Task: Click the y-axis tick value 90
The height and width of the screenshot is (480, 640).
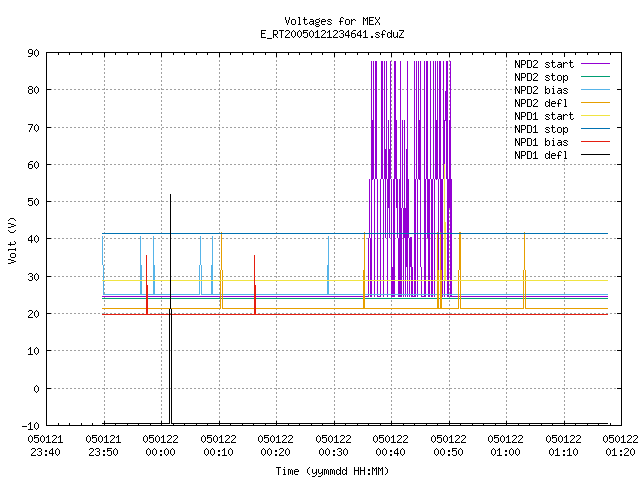Action: (x=33, y=53)
